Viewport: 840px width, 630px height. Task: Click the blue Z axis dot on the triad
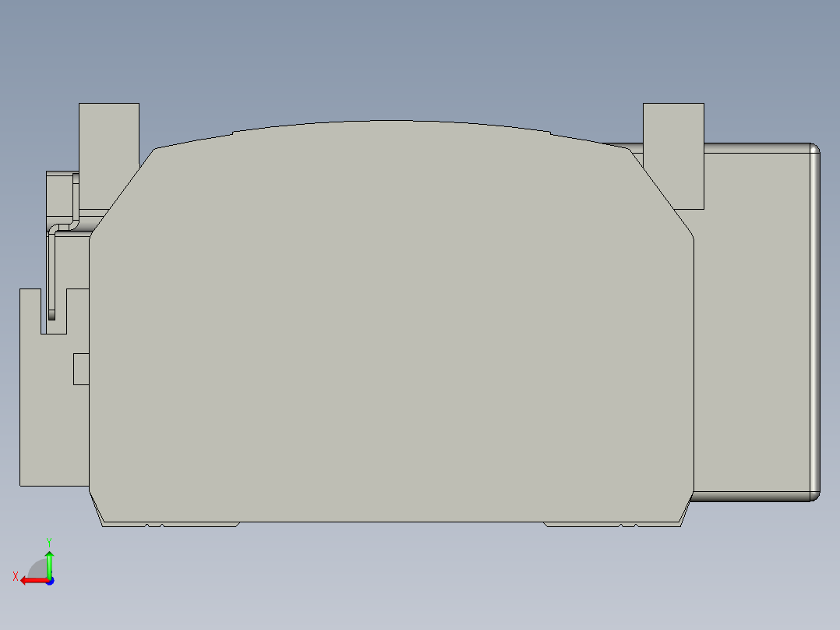click(51, 581)
